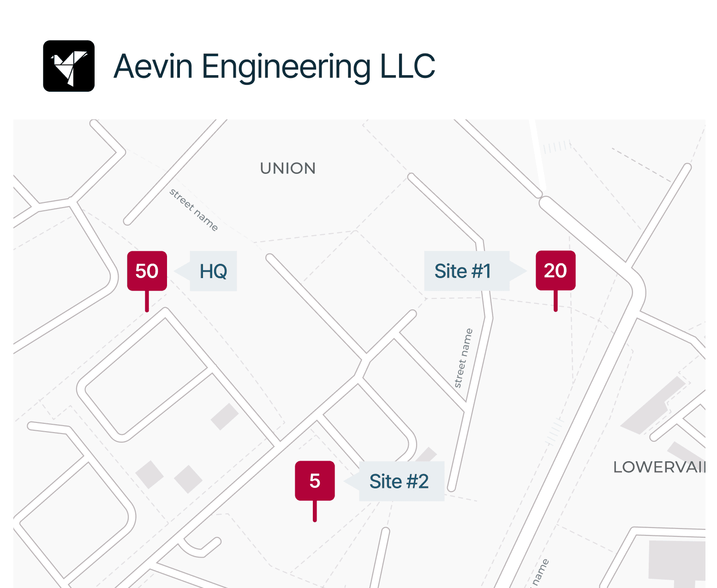Click the Aevin Engineering bird logo icon
This screenshot has height=588, width=717.
click(x=69, y=66)
